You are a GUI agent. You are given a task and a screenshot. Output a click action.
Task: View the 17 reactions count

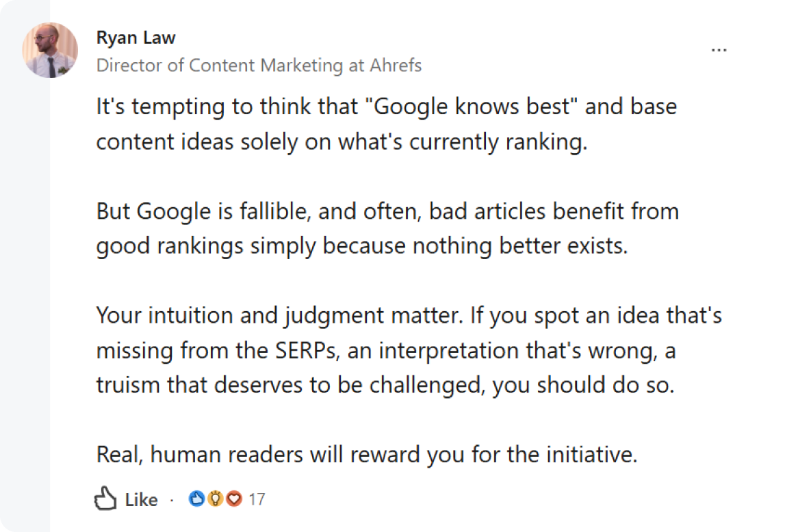tap(257, 500)
